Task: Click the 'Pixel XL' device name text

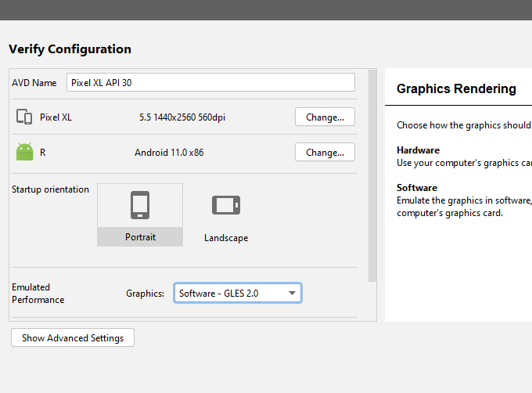Action: point(56,117)
